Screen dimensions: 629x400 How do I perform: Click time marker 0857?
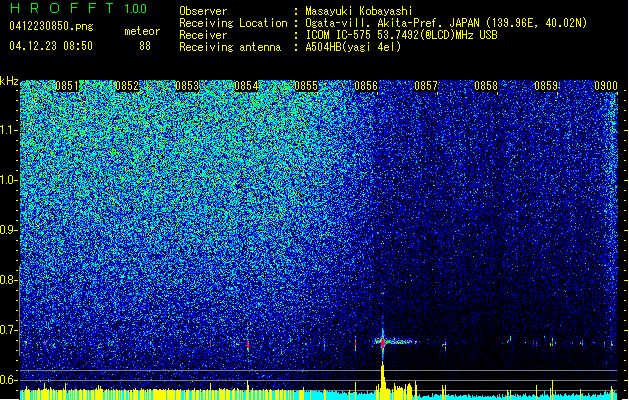pos(426,86)
